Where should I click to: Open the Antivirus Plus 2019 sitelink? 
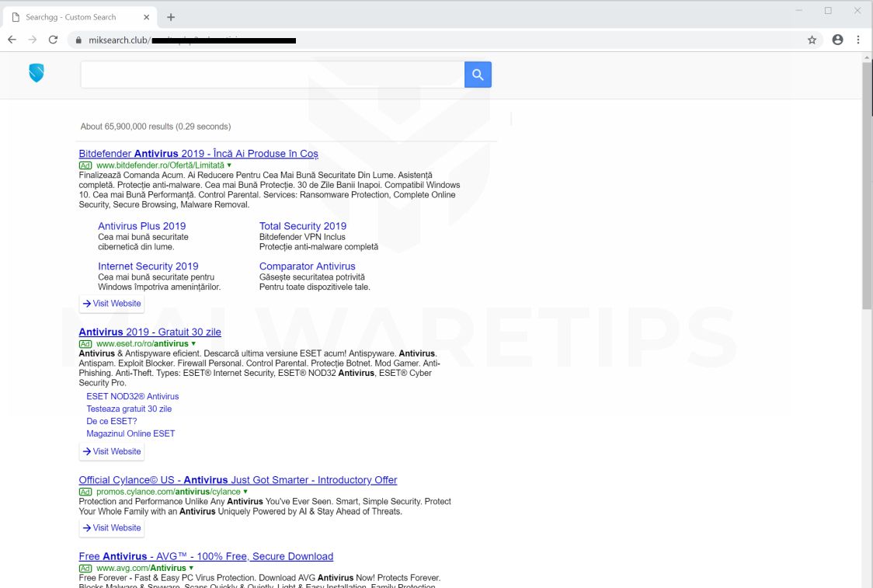[x=141, y=226]
